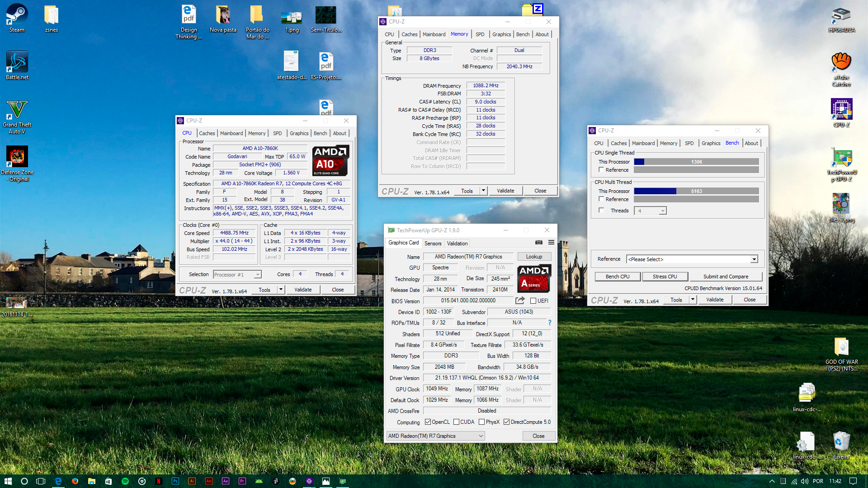Click Submit and Compare button
The width and height of the screenshot is (868, 488).
(726, 277)
